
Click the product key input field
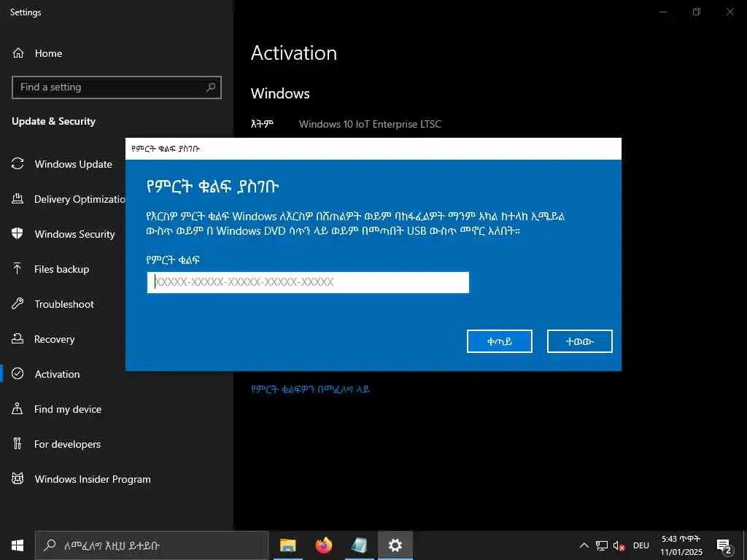pyautogui.click(x=308, y=282)
